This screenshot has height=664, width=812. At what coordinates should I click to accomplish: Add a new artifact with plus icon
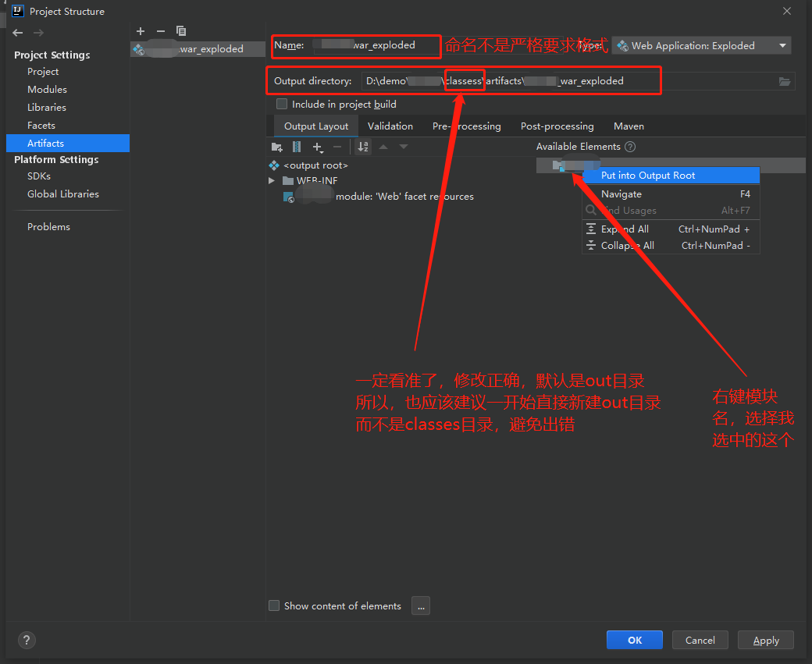[141, 31]
